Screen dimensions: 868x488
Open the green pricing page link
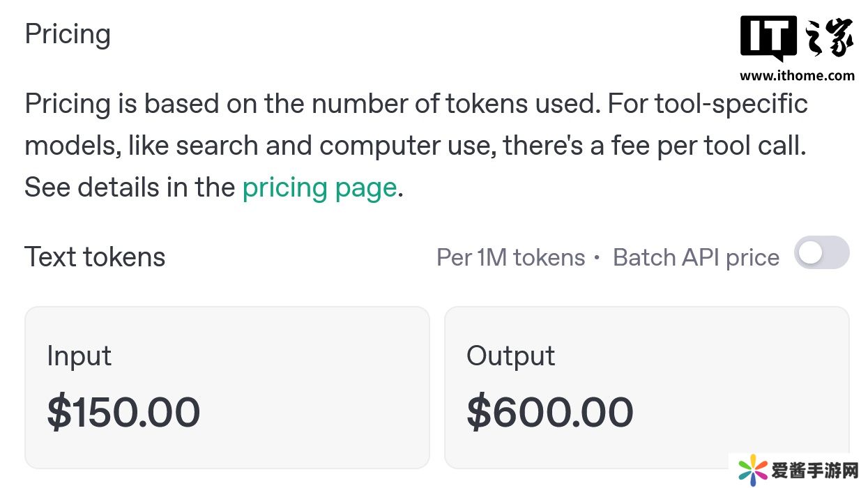[x=319, y=188]
